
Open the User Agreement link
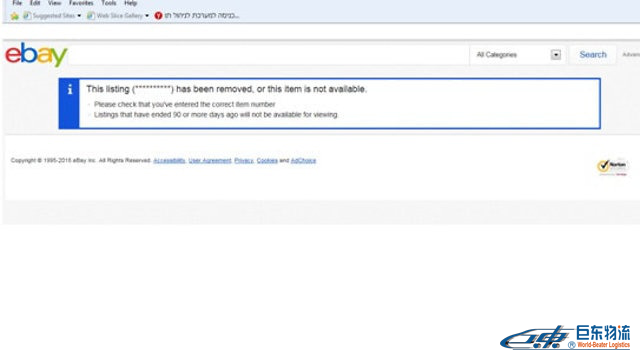point(210,160)
